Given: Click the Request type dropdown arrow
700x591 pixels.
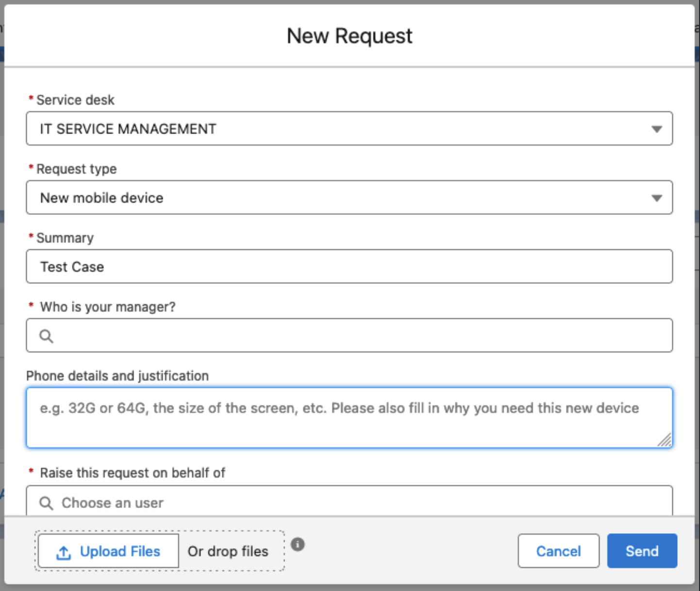Looking at the screenshot, I should [656, 198].
